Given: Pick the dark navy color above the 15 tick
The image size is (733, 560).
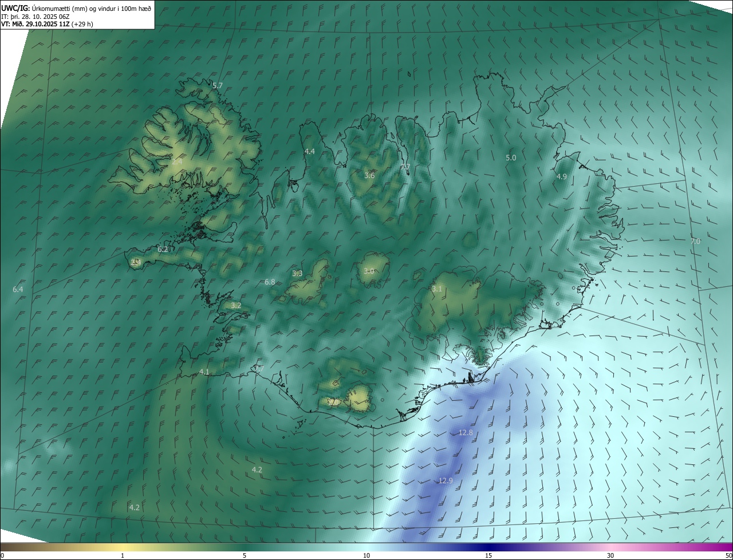Looking at the screenshot, I should pyautogui.click(x=488, y=547).
